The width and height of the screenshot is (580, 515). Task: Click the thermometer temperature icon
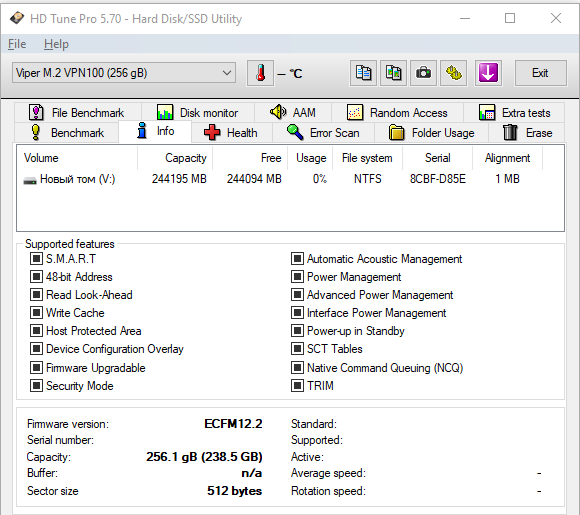[x=260, y=73]
